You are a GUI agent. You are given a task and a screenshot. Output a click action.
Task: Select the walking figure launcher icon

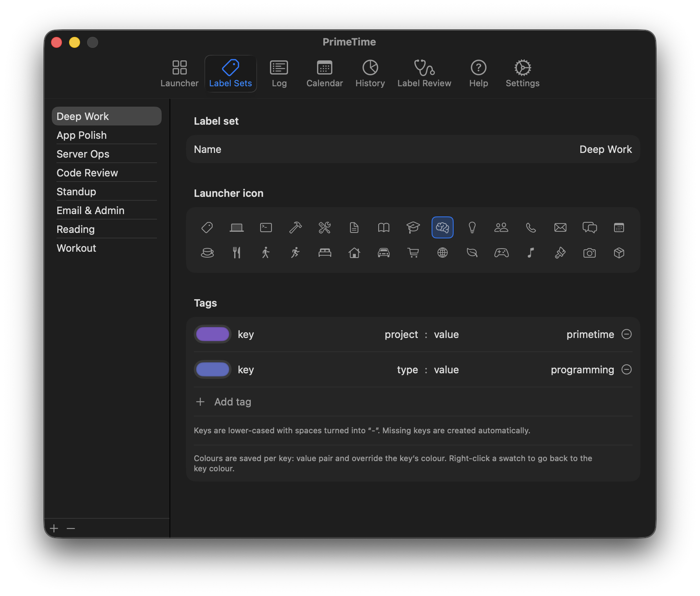tap(266, 253)
